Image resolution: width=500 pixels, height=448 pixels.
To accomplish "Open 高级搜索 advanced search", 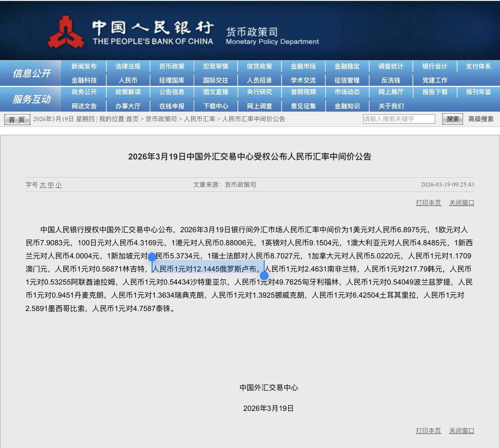I will 481,119.
